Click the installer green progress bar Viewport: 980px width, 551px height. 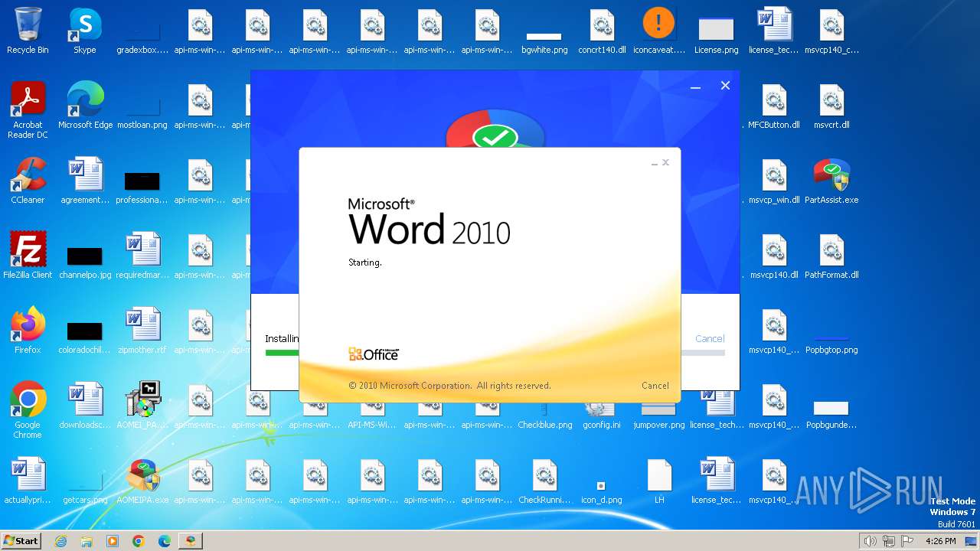pyautogui.click(x=282, y=353)
